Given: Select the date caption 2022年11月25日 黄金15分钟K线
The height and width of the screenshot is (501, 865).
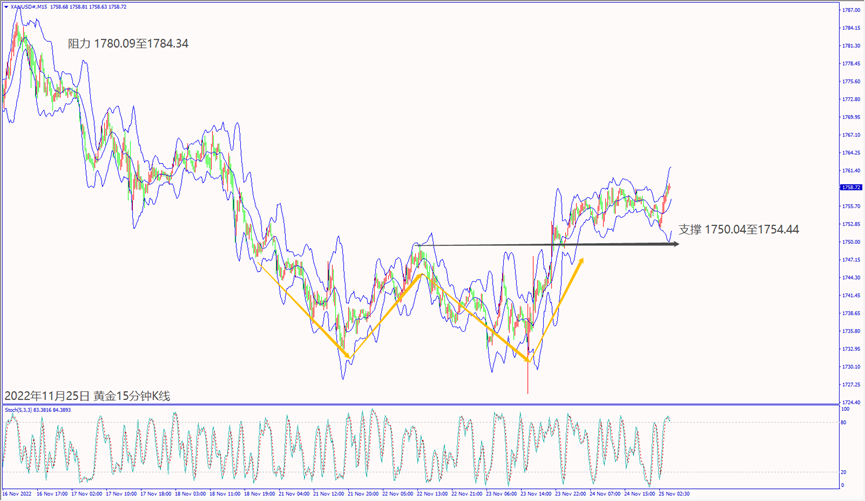Looking at the screenshot, I should [87, 396].
